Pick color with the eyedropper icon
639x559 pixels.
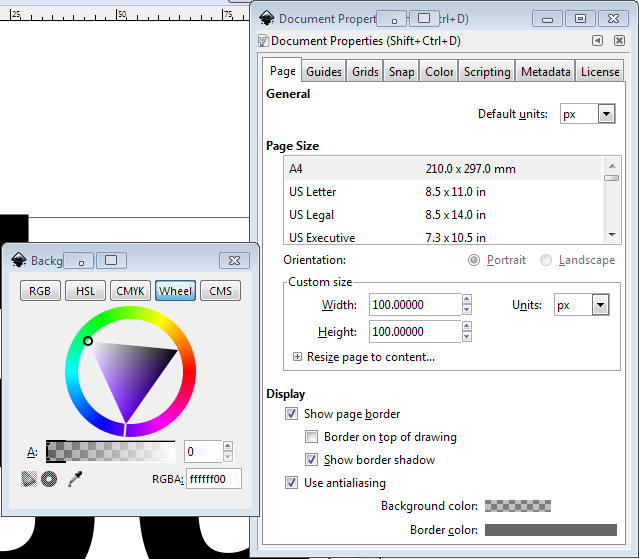click(x=75, y=479)
